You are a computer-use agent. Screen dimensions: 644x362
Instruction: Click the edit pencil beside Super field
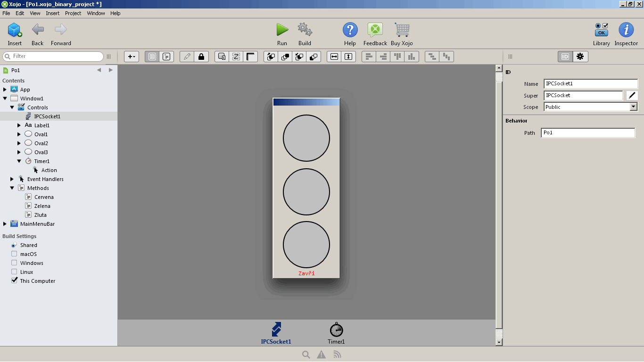632,95
